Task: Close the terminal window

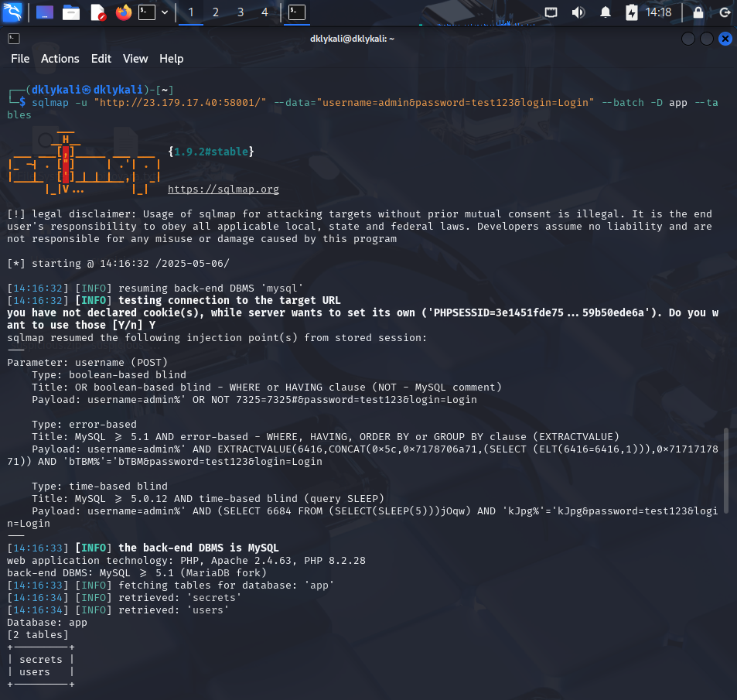Action: tap(725, 39)
